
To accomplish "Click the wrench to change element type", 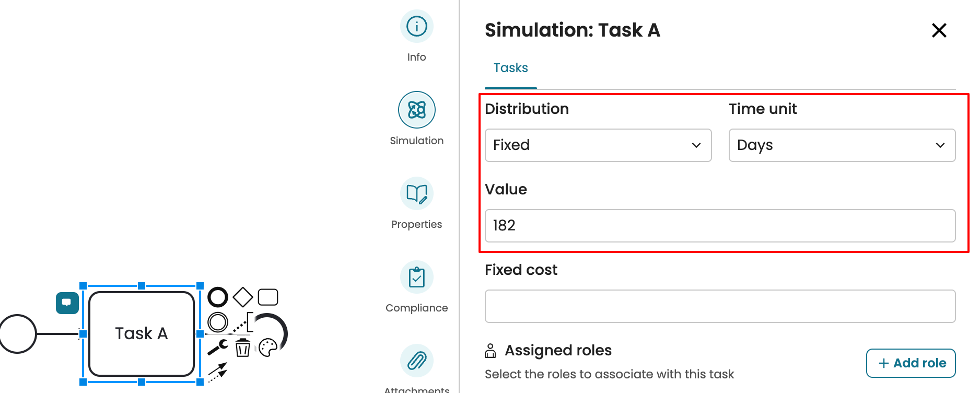I will click(218, 347).
